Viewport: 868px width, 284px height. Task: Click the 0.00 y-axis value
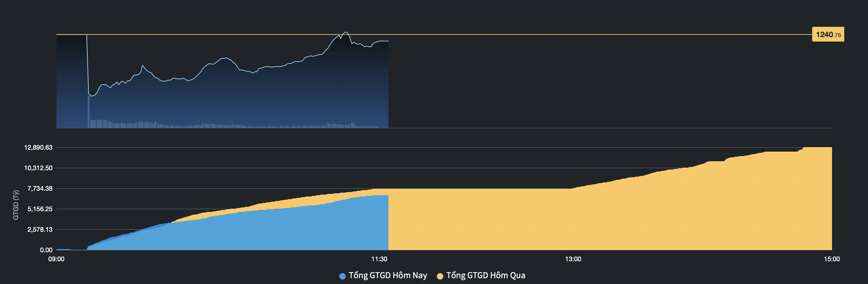[x=46, y=250]
